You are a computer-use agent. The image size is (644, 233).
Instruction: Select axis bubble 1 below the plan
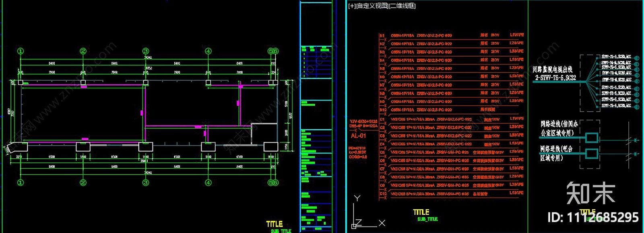coord(21,183)
